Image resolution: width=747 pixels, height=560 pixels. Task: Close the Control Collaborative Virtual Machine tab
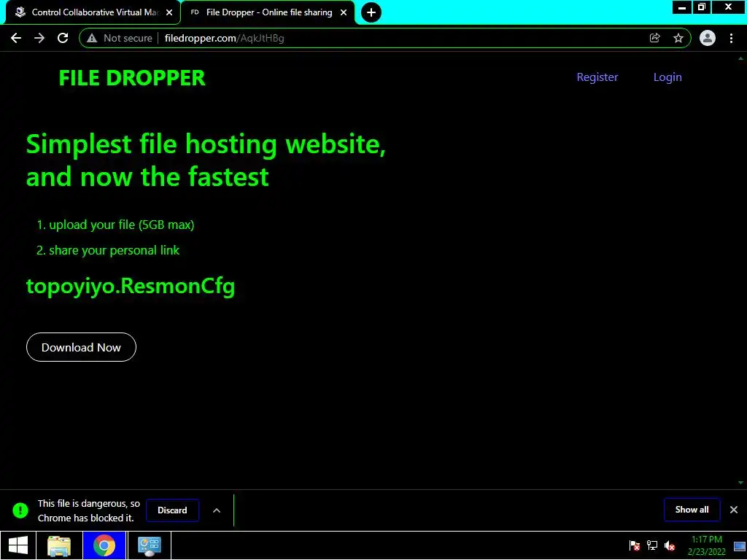[x=169, y=12]
